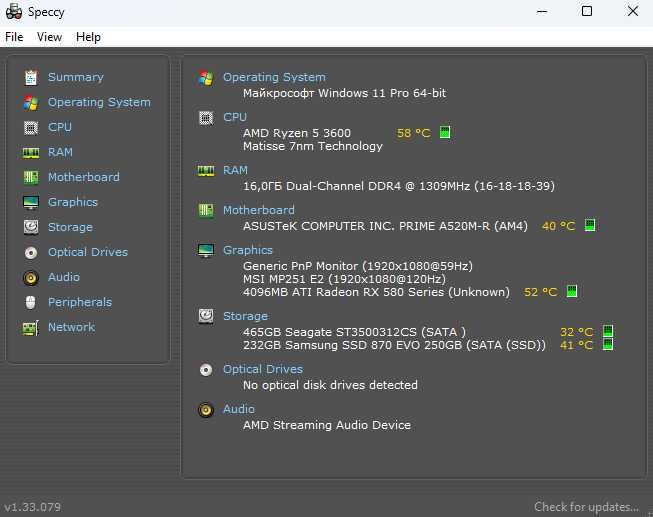Click the Seagate drive temperature indicator
The width and height of the screenshot is (653, 517).
[x=608, y=331]
